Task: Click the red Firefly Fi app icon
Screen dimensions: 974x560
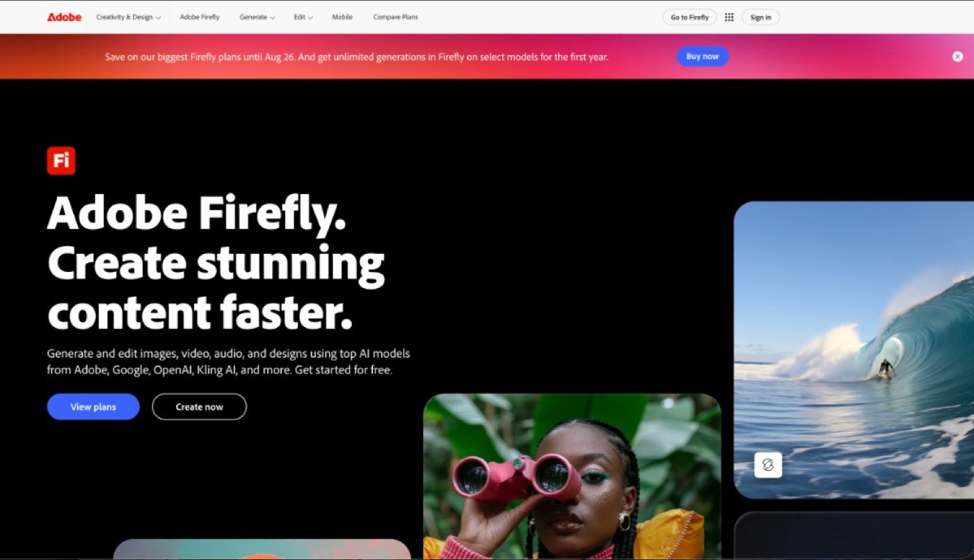Action: [61, 161]
